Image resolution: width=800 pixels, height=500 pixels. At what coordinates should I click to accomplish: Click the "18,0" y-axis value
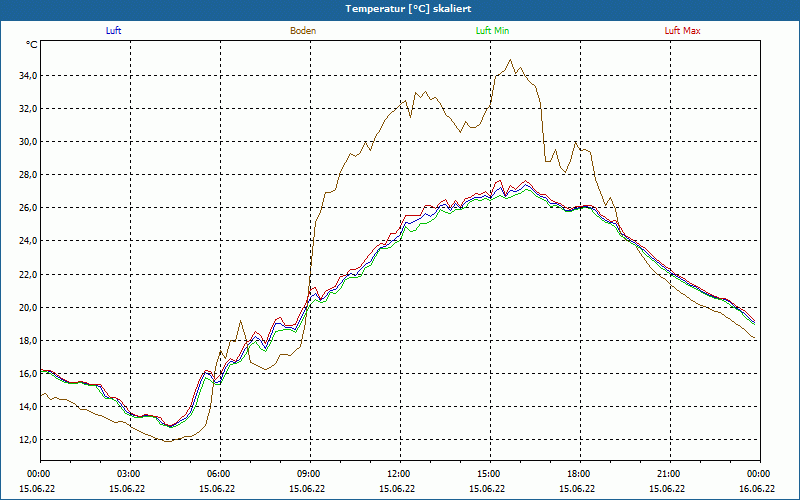click(x=28, y=341)
